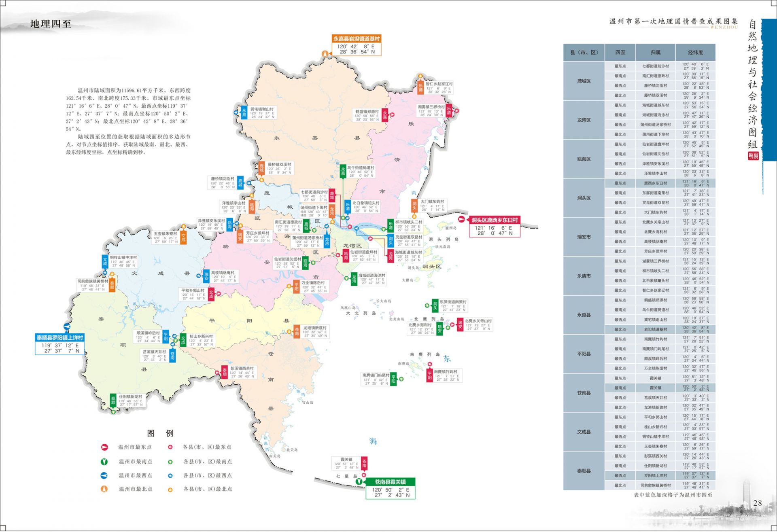Click the red 乐清 tag beside 湖雾镇三界桥村
The image size is (777, 532).
449,110
